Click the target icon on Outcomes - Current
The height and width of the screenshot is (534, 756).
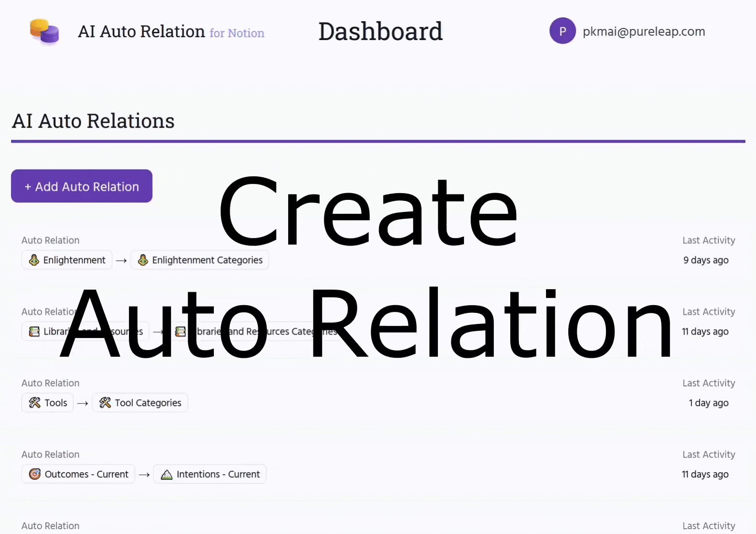(x=34, y=474)
